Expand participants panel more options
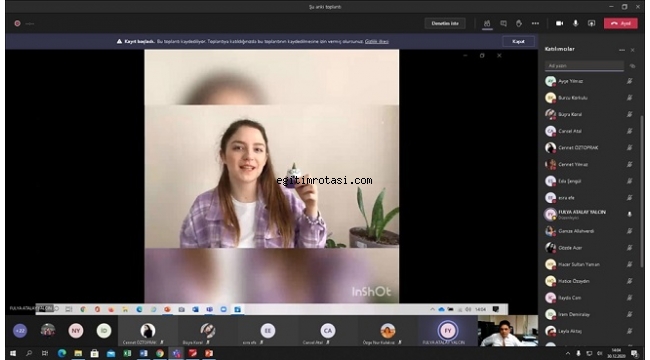 click(x=621, y=50)
